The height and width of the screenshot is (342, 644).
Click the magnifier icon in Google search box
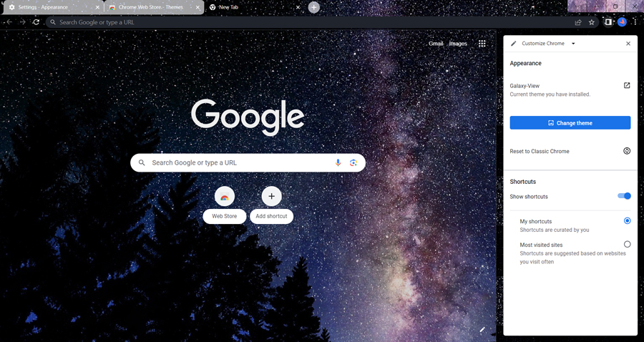coord(142,162)
